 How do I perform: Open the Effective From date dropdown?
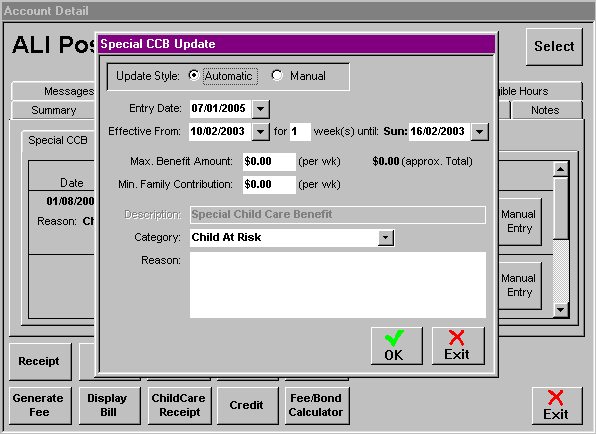pos(261,132)
